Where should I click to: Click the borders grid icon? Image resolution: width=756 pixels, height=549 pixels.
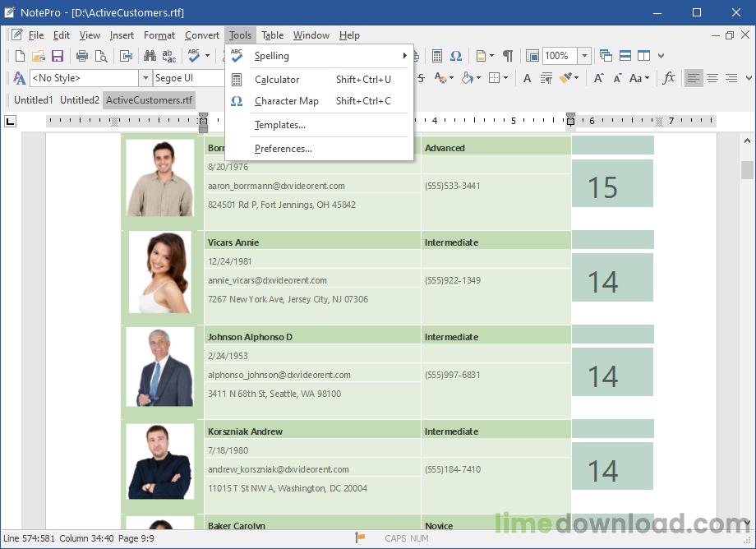[495, 78]
